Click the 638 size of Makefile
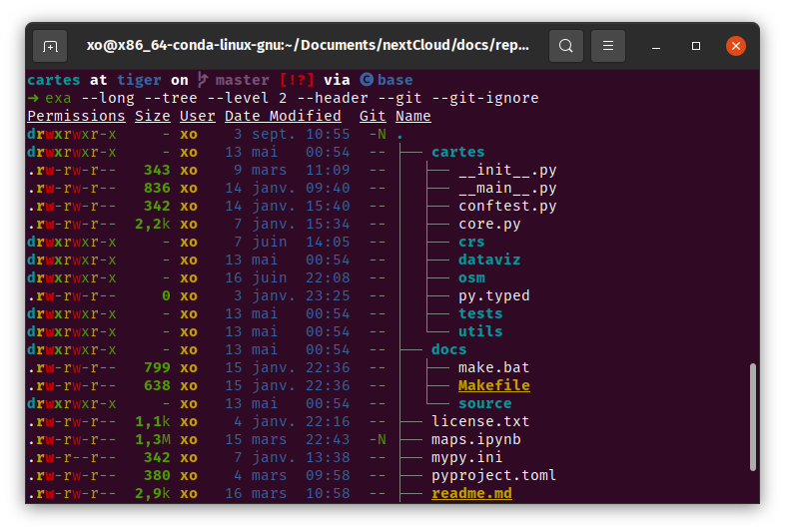This screenshot has height=532, width=785. pos(157,385)
